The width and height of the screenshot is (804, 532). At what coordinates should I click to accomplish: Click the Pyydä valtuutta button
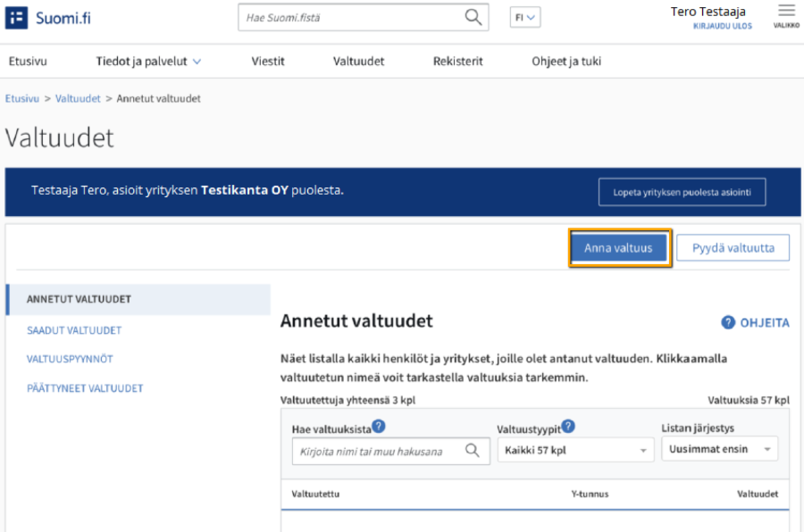click(x=733, y=248)
